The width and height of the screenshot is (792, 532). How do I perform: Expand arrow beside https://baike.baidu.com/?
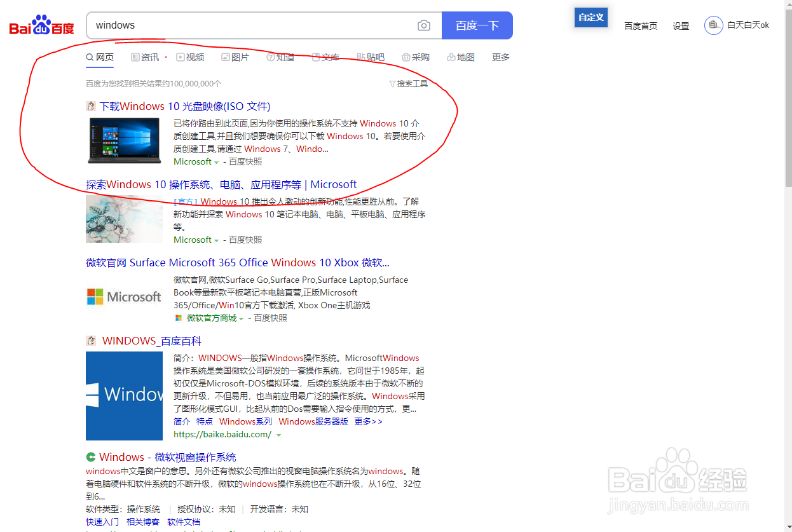[279, 435]
